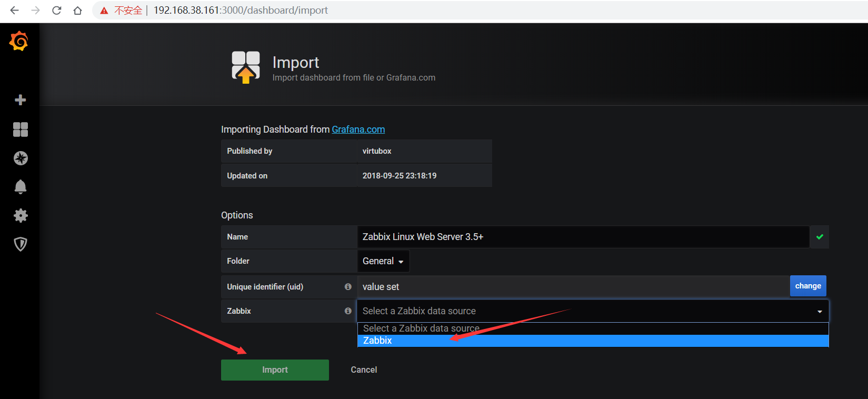This screenshot has width=868, height=399.
Task: Open the Select a Zabbix data source dropdown
Action: 593,311
